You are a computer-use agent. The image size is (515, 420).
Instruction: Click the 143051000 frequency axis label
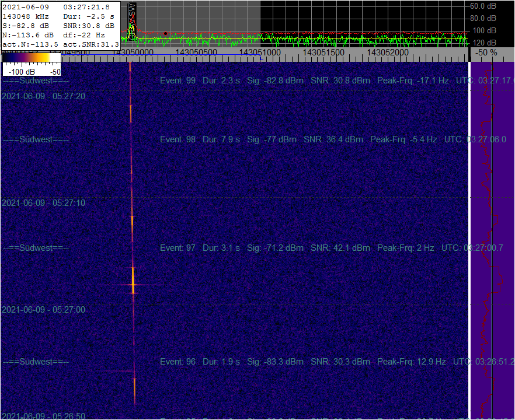click(260, 52)
